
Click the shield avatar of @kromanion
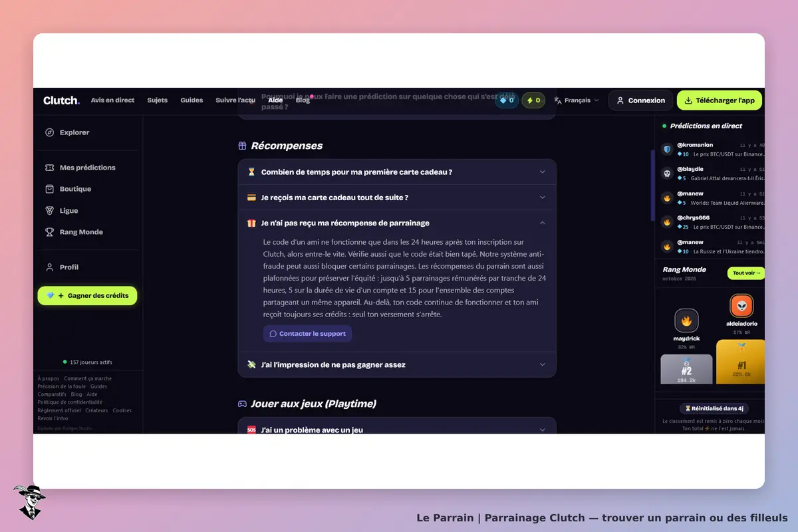click(667, 149)
